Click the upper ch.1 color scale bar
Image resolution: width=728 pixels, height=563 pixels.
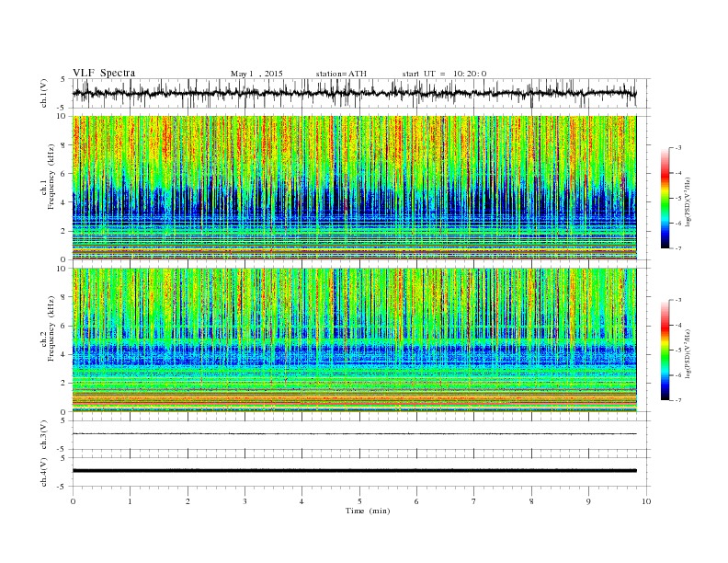pyautogui.click(x=665, y=198)
